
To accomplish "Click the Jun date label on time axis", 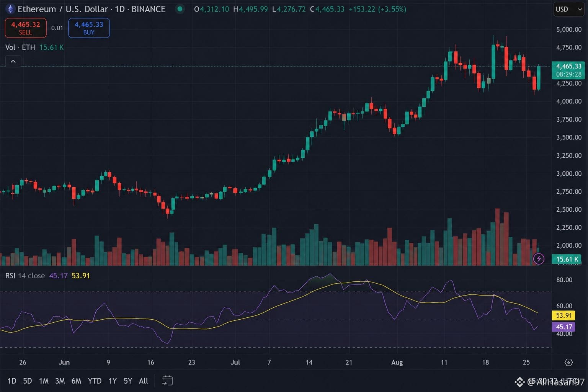I will pyautogui.click(x=64, y=362).
